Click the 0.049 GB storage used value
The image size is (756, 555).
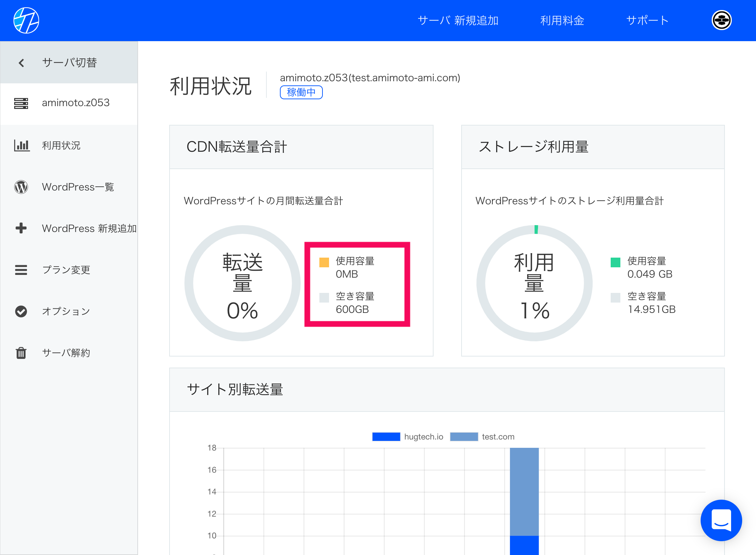point(650,274)
